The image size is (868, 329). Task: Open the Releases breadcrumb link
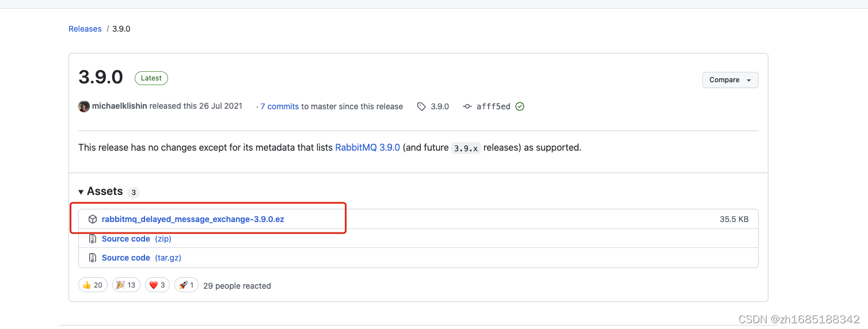[85, 29]
